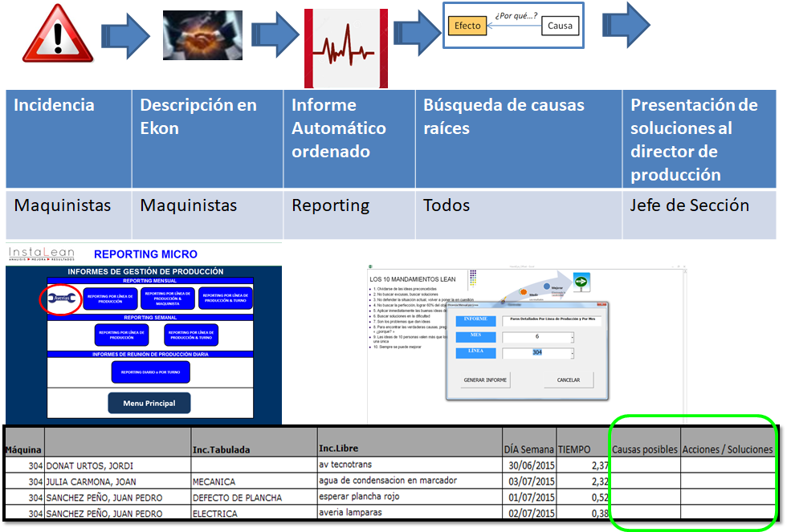Select the Causas posibles column header
Image resolution: width=787 pixels, height=532 pixels.
(645, 450)
